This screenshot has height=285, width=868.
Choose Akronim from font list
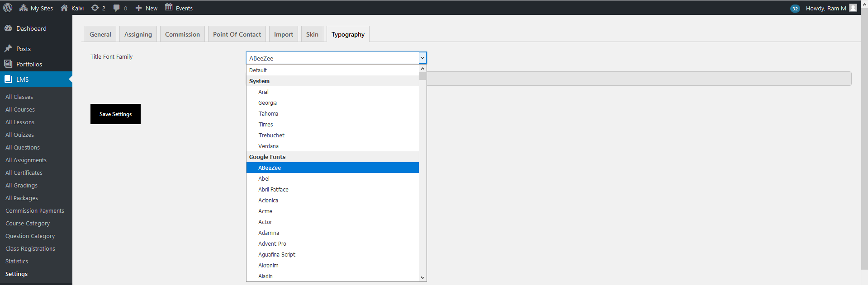coord(332,265)
